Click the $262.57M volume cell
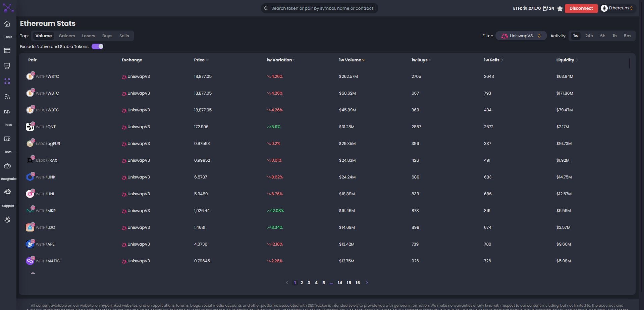This screenshot has height=310, width=644. pyautogui.click(x=348, y=76)
